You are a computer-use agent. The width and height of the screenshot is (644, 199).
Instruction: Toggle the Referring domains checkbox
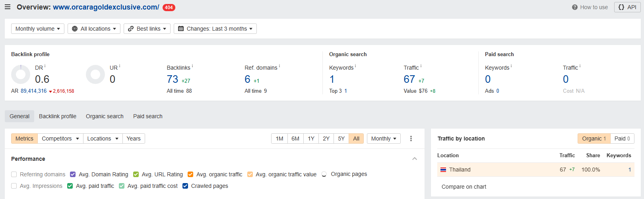pos(14,174)
